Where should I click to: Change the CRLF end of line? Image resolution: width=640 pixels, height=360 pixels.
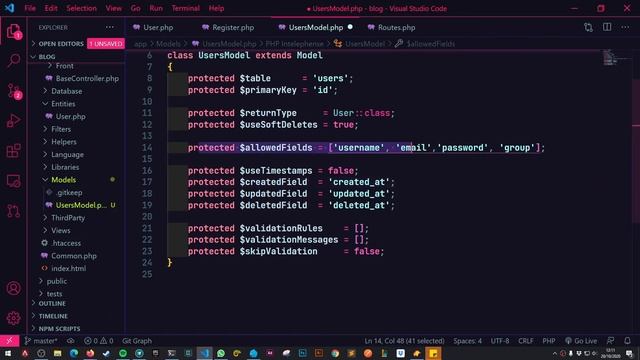coord(525,341)
